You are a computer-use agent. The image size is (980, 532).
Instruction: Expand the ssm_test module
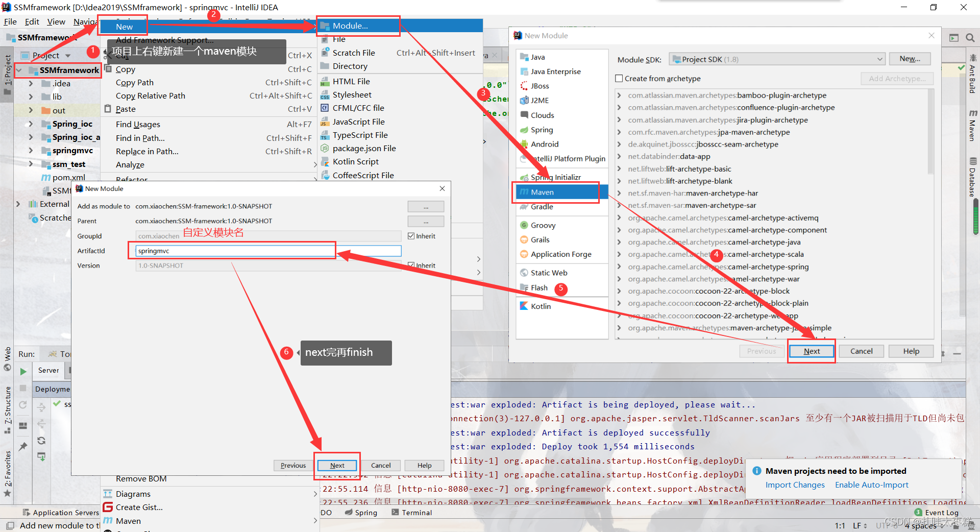click(31, 164)
